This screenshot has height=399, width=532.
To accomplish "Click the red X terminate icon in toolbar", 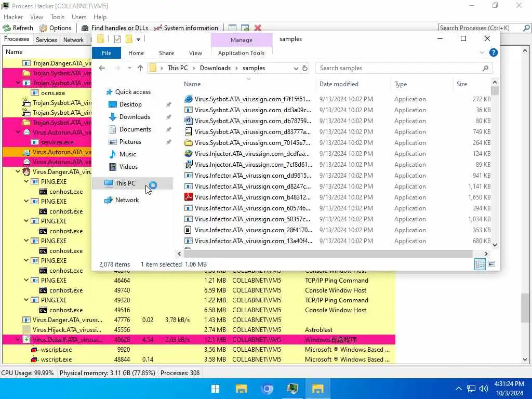I will pos(258,28).
